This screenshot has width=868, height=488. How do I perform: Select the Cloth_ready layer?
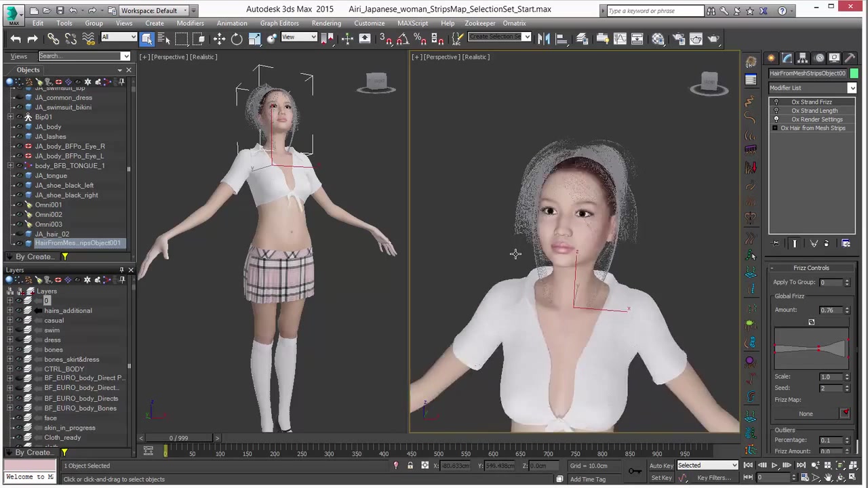[62, 438]
